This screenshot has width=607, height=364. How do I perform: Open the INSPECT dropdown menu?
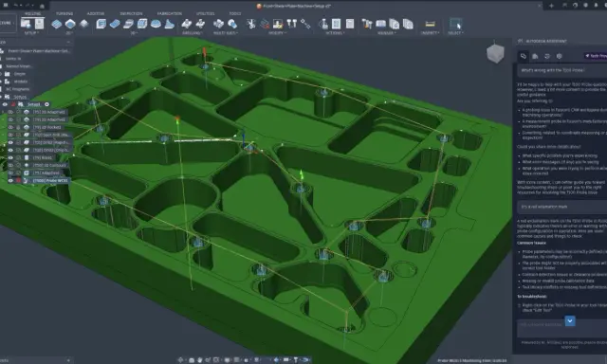tap(430, 33)
